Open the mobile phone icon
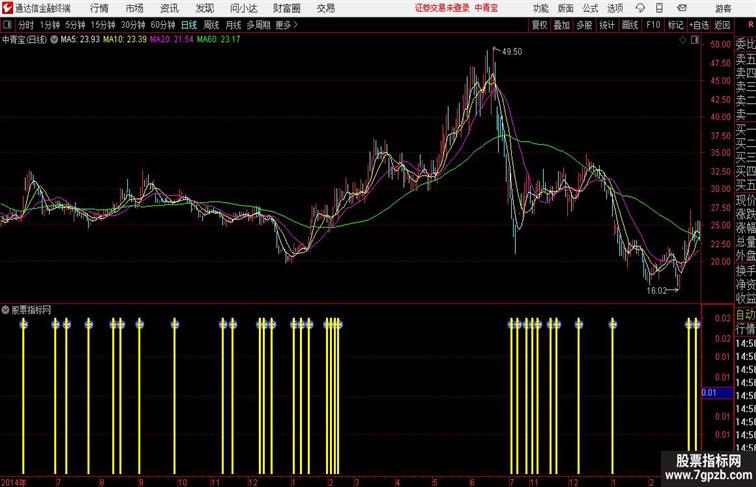This screenshot has height=487, width=756. tap(659, 8)
